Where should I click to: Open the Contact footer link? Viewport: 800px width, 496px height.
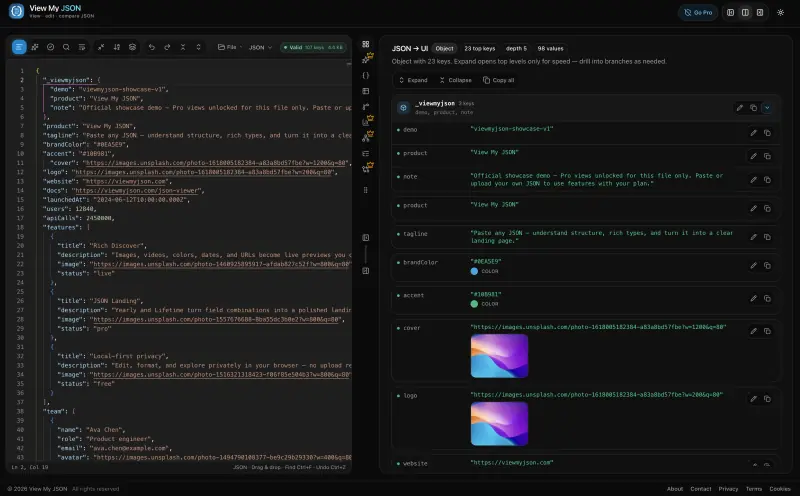click(x=701, y=489)
